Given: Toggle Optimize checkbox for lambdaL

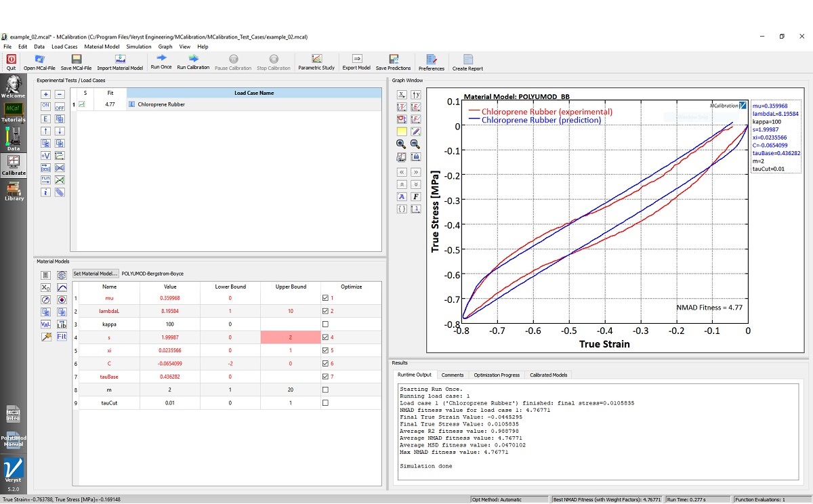Looking at the screenshot, I should coord(326,311).
